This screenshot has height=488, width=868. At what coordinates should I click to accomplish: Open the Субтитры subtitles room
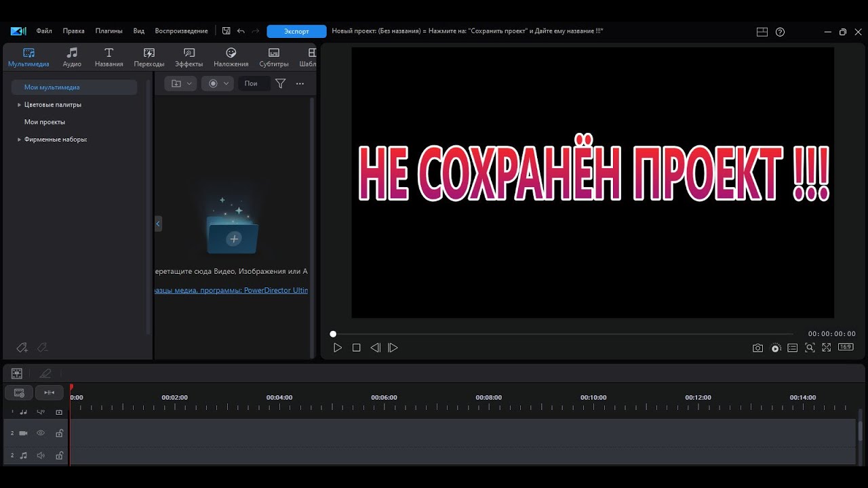(x=274, y=58)
